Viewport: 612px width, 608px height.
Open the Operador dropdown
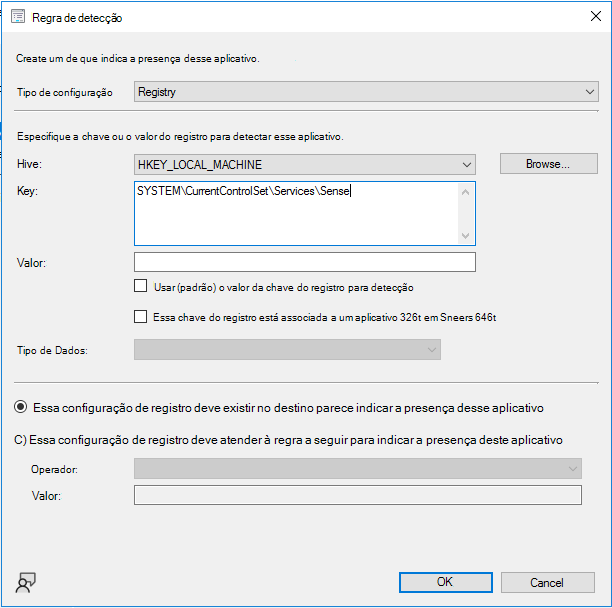tap(358, 469)
